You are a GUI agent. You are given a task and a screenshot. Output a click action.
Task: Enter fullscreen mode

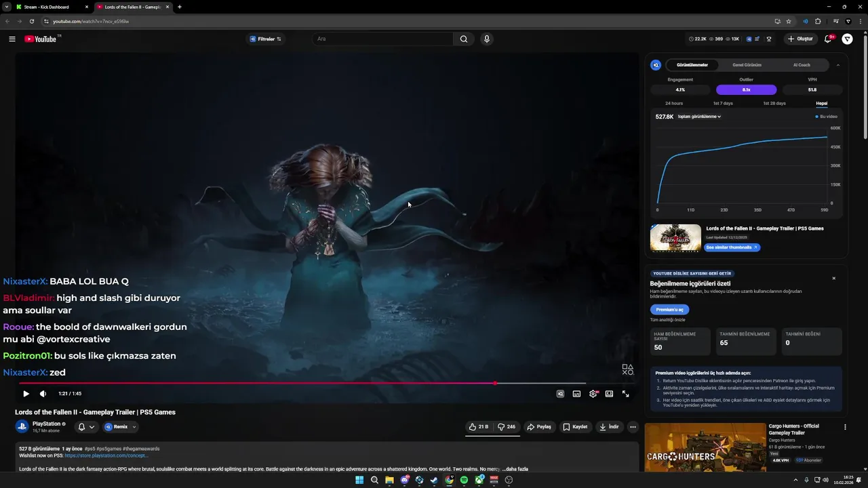pyautogui.click(x=625, y=394)
